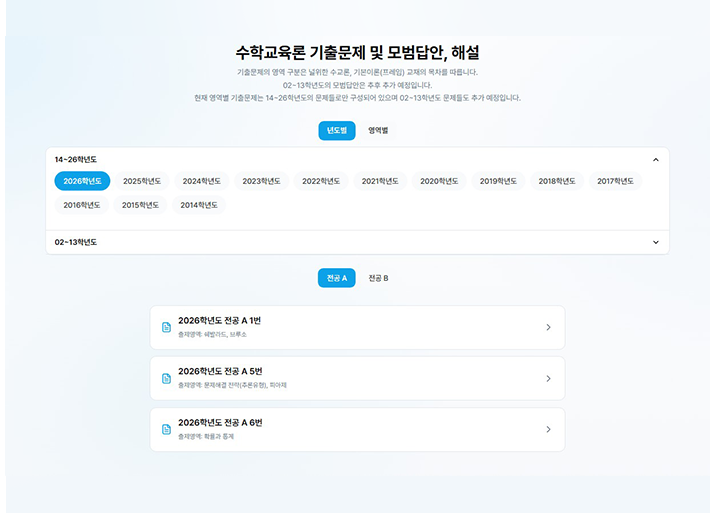Expand the 02~13학년도 section

655,242
